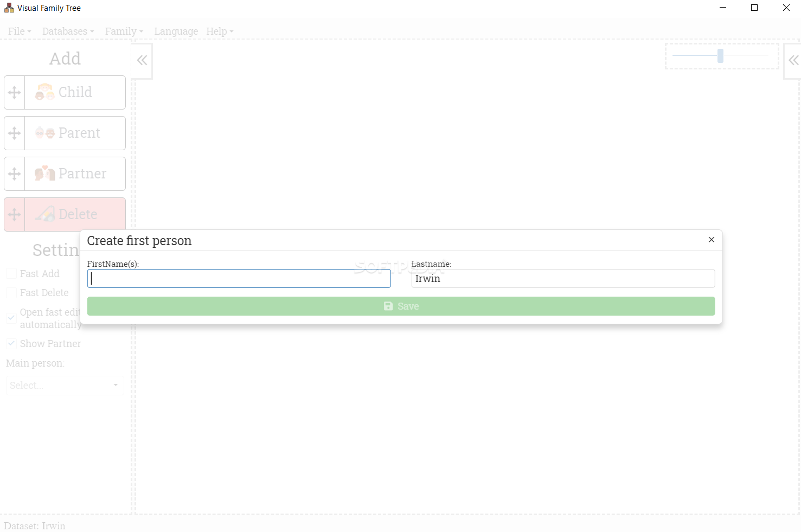Open the Family menu

click(x=124, y=31)
